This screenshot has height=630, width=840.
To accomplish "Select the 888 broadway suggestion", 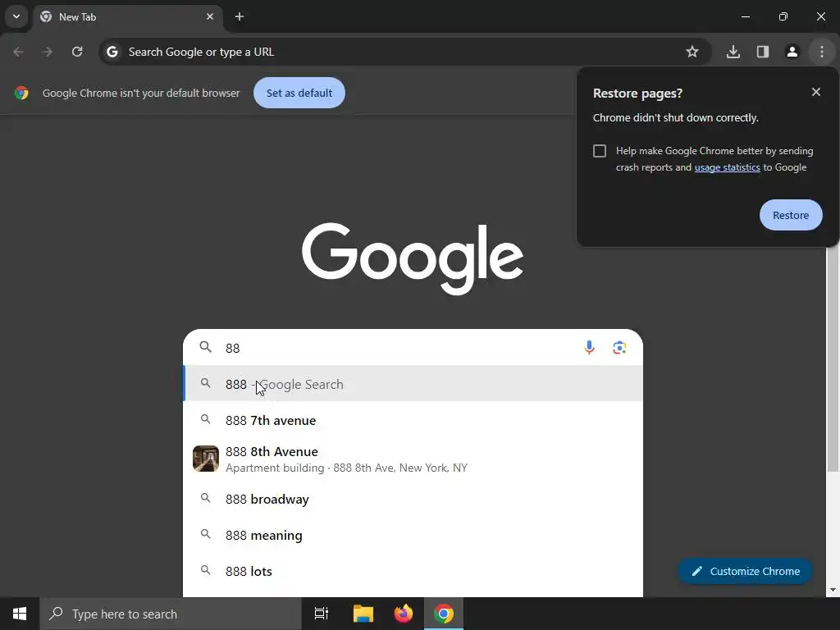I will 413,499.
